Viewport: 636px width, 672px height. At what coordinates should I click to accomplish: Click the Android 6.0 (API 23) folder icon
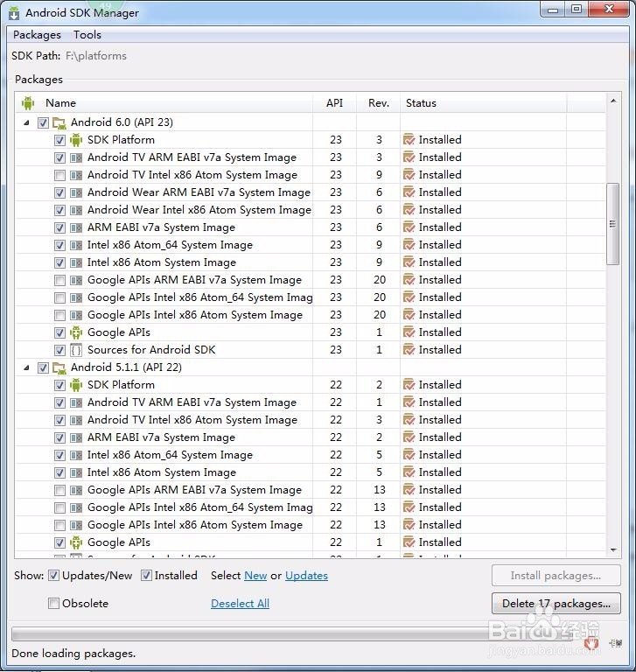coord(59,122)
